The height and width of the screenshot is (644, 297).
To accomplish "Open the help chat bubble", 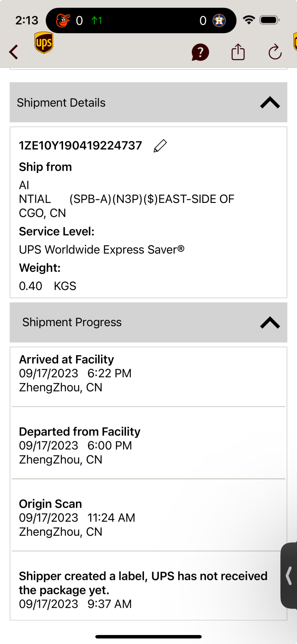I will (200, 52).
